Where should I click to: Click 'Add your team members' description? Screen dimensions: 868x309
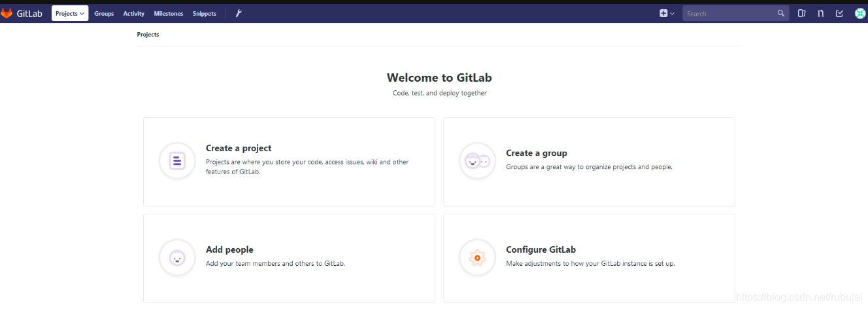pos(275,264)
